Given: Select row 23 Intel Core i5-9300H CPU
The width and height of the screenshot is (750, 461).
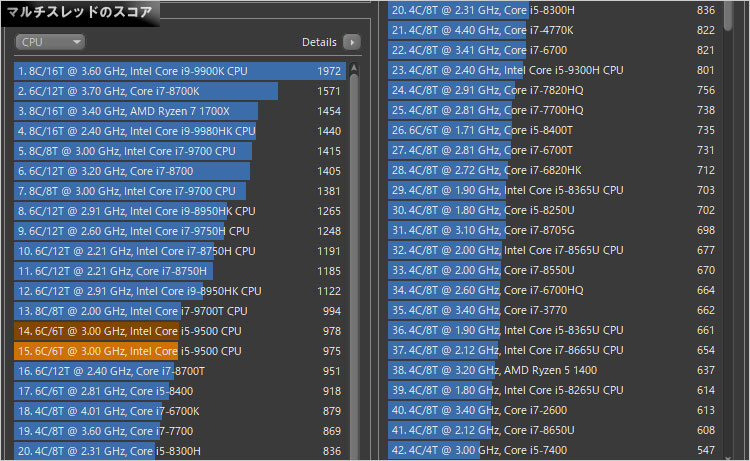Looking at the screenshot, I should [554, 71].
